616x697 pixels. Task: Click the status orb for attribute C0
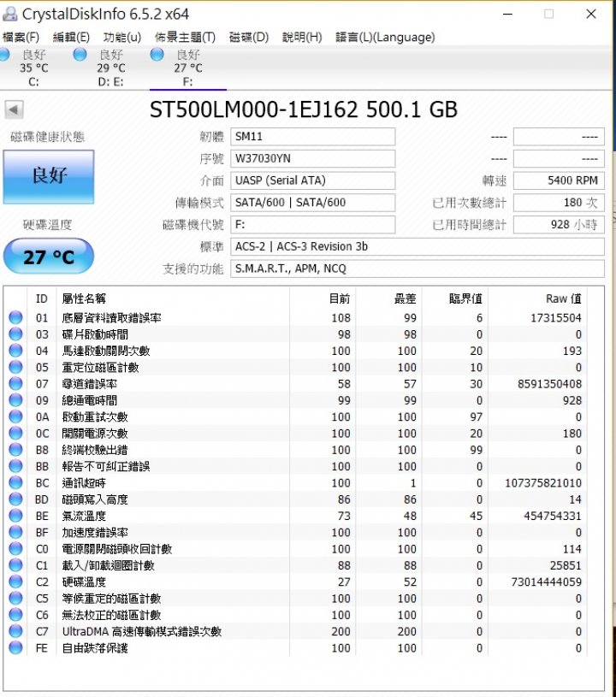point(15,548)
